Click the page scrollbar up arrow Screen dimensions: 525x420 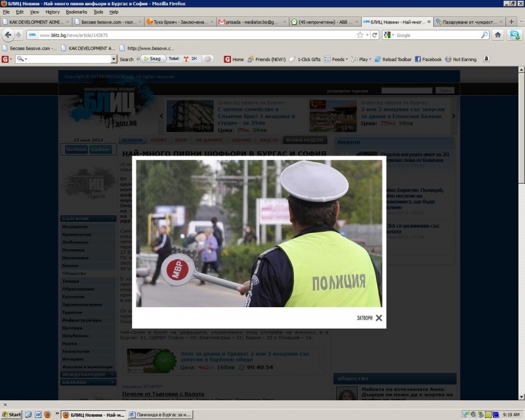click(521, 70)
